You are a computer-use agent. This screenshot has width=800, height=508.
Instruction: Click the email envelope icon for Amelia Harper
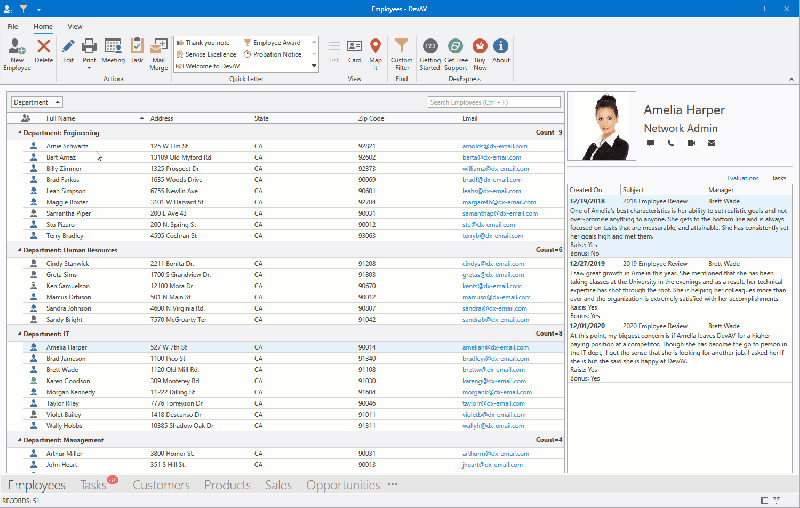pyautogui.click(x=711, y=143)
